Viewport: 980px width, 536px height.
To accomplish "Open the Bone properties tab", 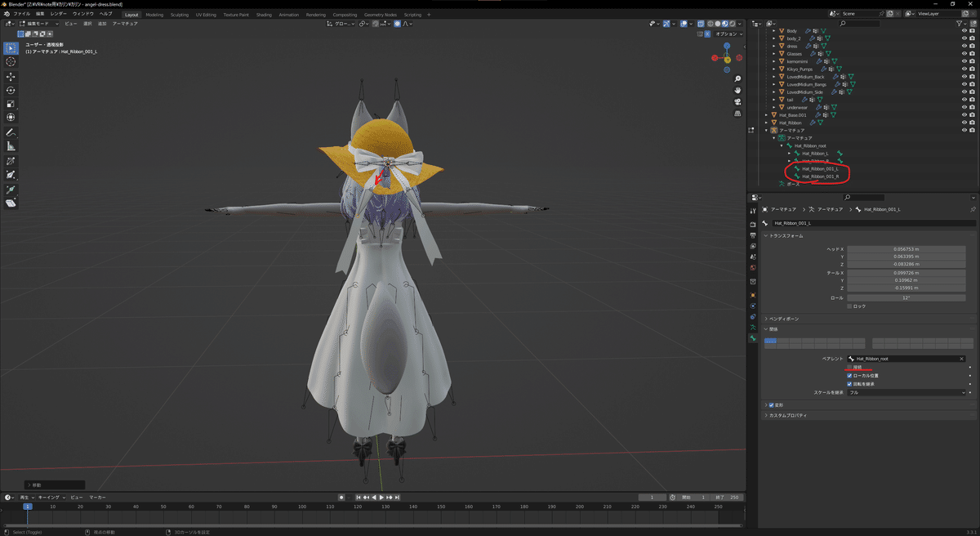I will [753, 338].
